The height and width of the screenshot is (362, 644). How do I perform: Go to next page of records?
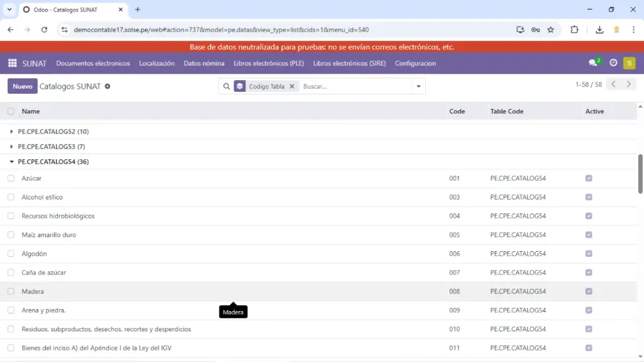(628, 84)
